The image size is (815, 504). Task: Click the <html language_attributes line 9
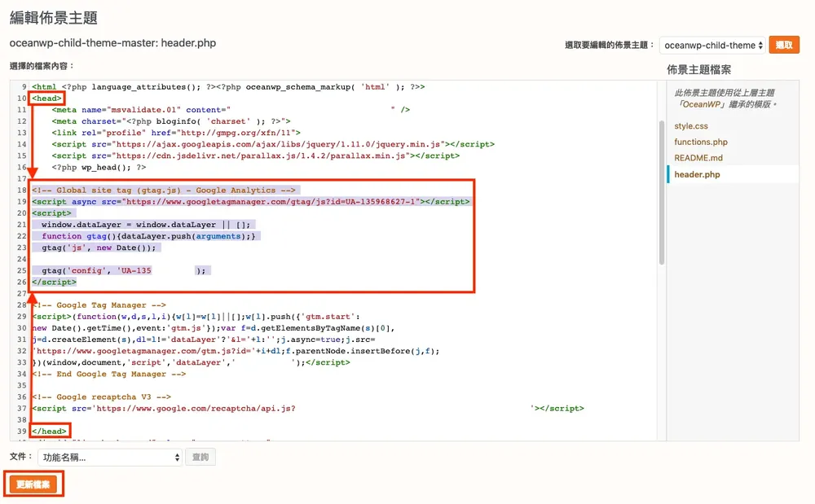[x=228, y=86]
